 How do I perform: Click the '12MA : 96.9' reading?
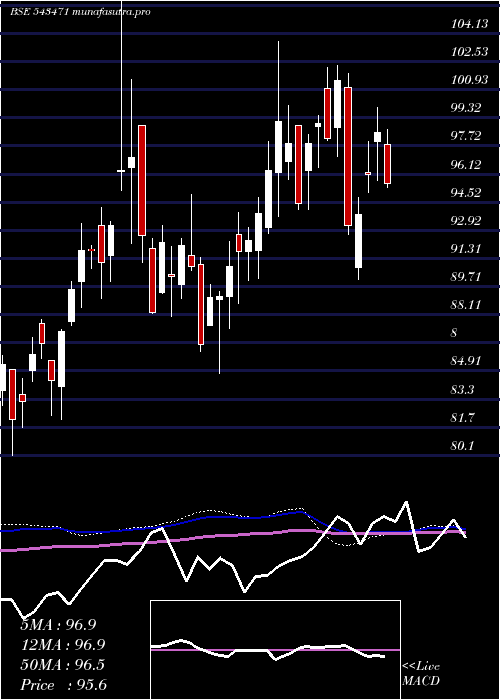[62, 645]
